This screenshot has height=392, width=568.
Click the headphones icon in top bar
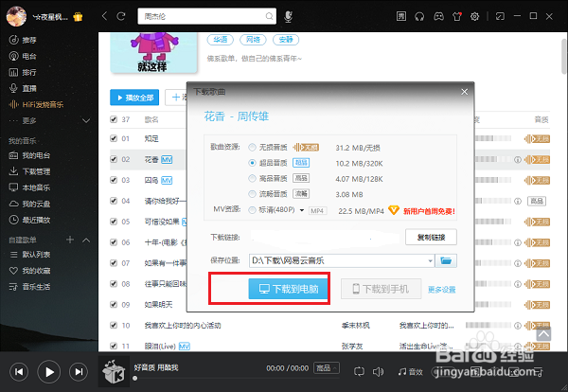419,16
